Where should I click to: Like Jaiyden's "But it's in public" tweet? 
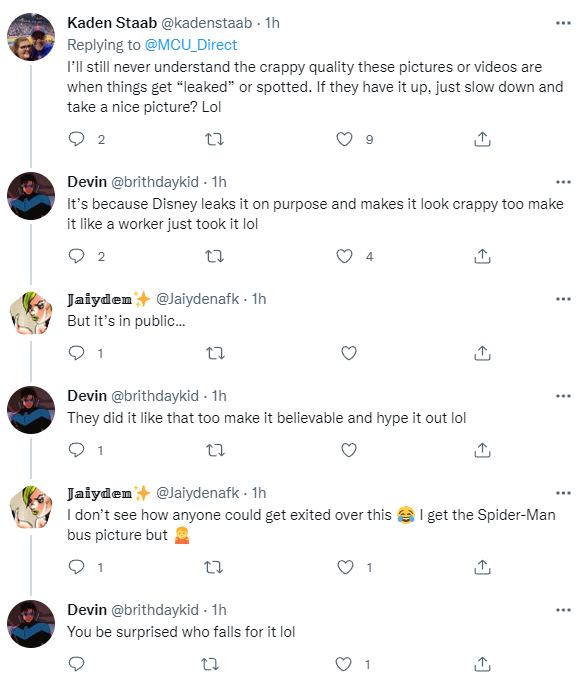pyautogui.click(x=349, y=353)
